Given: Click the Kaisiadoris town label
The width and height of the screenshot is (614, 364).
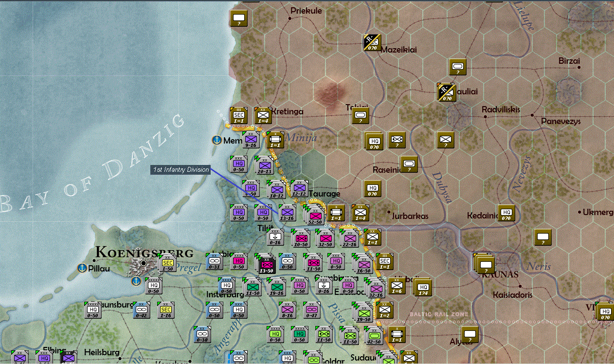Looking at the screenshot, I should click(512, 294).
